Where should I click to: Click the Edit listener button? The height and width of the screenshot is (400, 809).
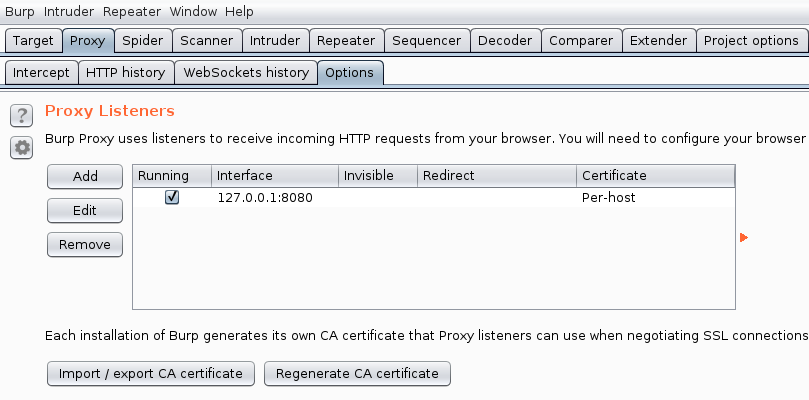85,211
